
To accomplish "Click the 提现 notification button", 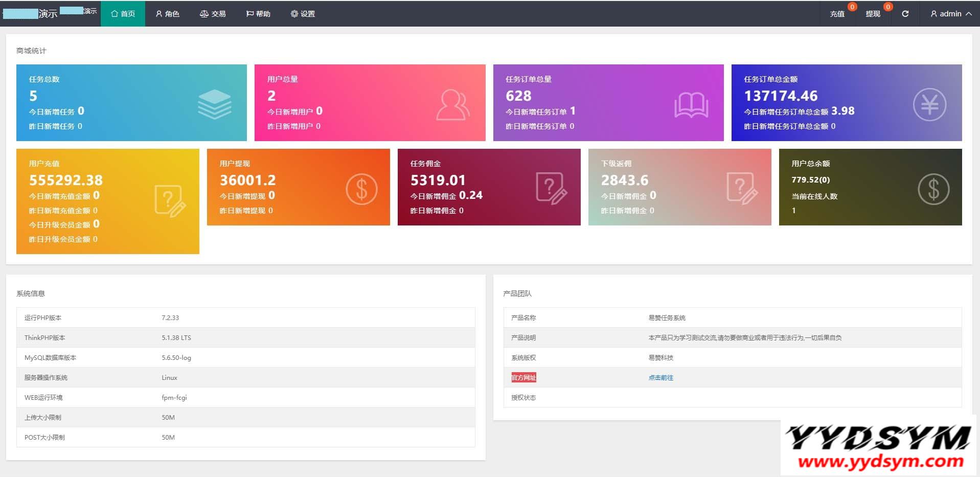I will tap(873, 14).
